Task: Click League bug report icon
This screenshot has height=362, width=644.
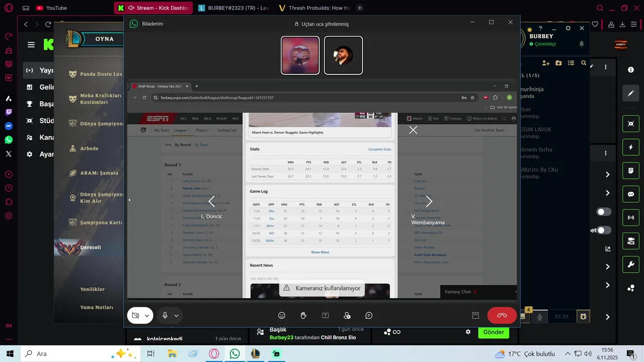Action: (x=583, y=316)
